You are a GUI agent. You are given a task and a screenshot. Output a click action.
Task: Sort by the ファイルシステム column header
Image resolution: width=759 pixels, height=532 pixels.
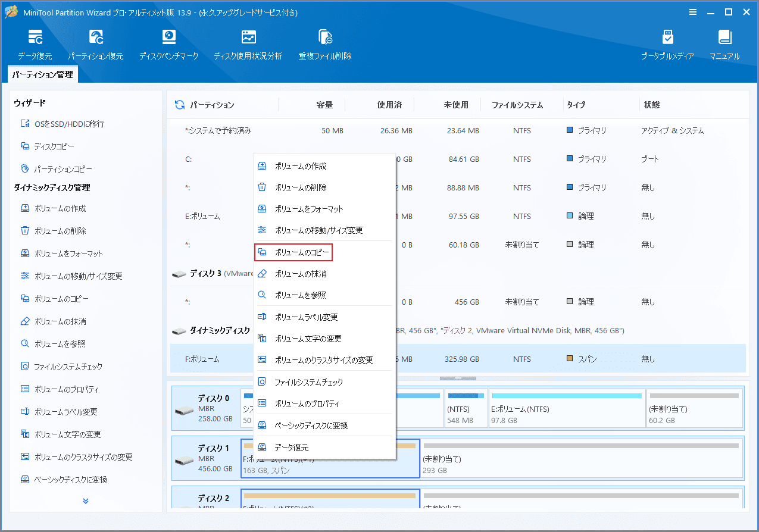[x=517, y=105]
